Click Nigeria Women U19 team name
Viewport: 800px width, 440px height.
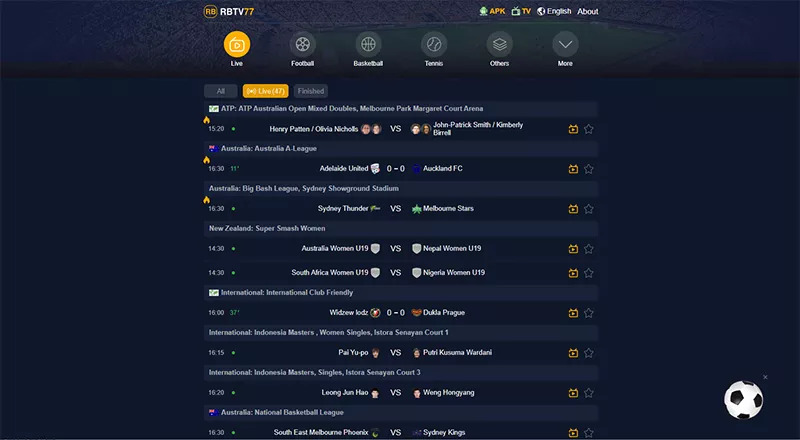tap(454, 273)
